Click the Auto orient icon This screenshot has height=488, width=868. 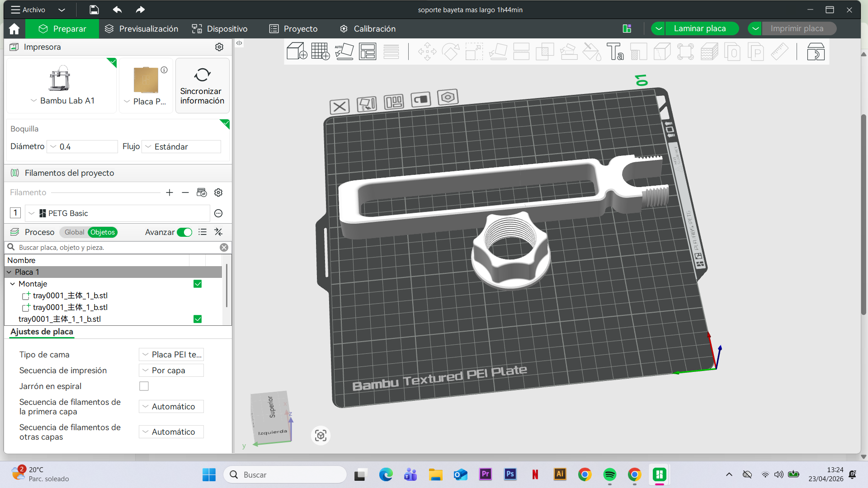(x=344, y=51)
